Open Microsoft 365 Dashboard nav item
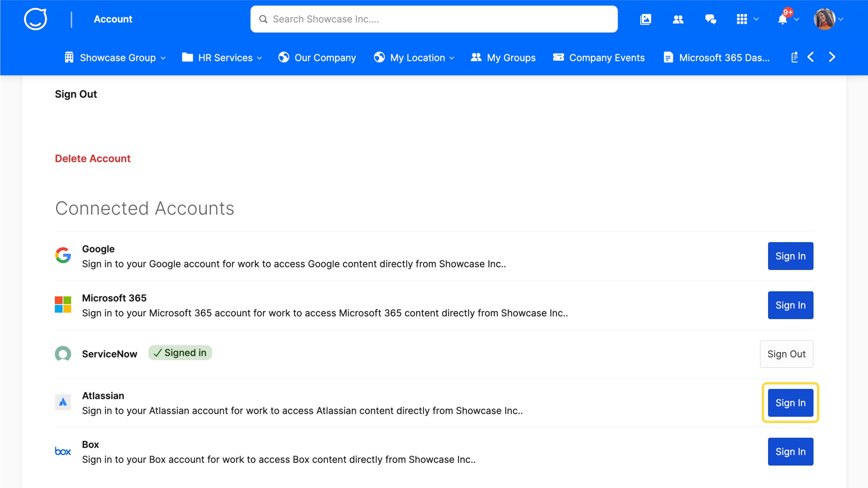This screenshot has width=868, height=488. (716, 58)
